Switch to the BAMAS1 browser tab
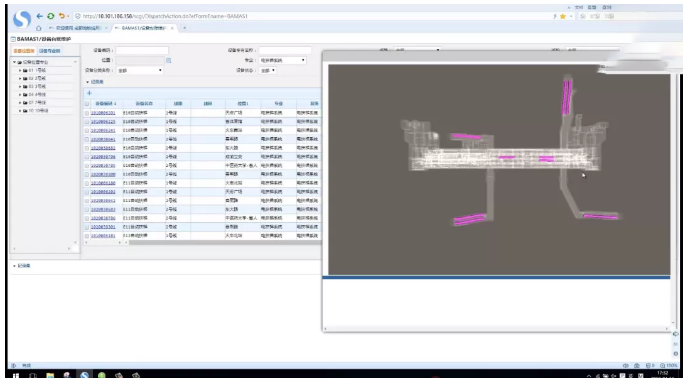Viewport: 689px width, 382px height. [x=143, y=28]
